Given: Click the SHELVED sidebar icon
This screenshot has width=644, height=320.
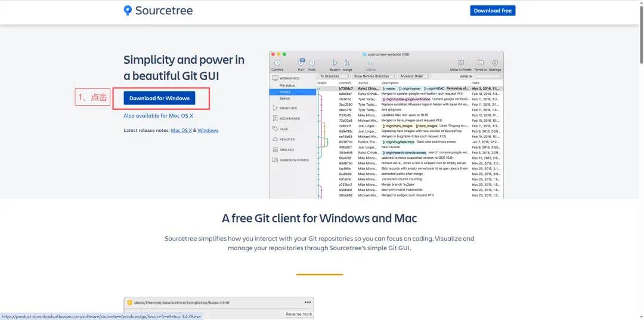Looking at the screenshot, I should click(275, 150).
